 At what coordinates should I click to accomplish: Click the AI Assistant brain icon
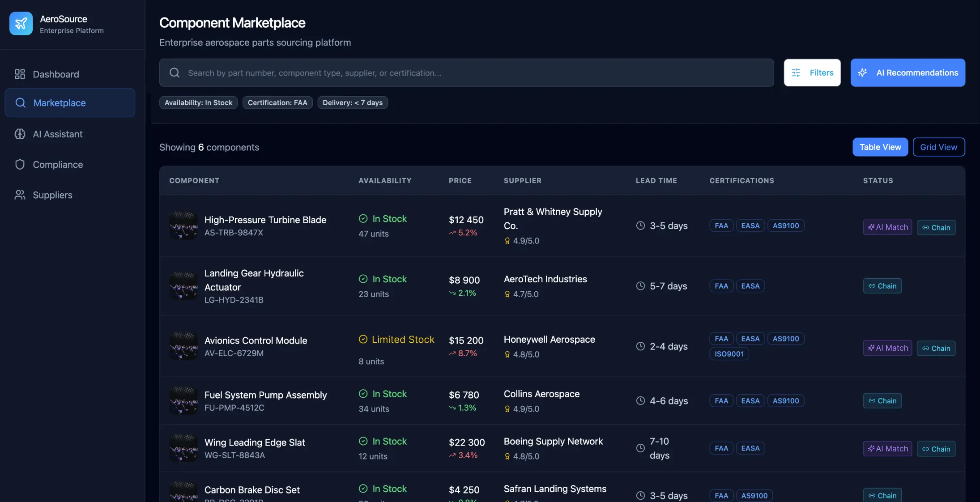pyautogui.click(x=19, y=134)
